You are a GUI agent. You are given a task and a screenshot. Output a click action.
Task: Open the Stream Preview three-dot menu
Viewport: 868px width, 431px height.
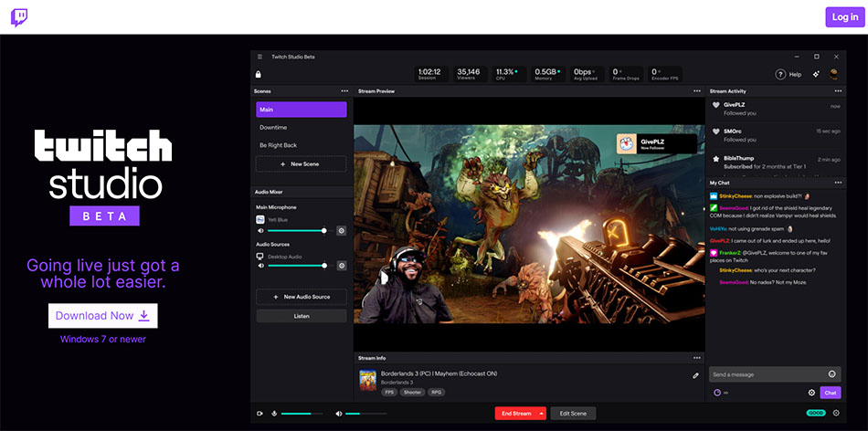pyautogui.click(x=697, y=90)
